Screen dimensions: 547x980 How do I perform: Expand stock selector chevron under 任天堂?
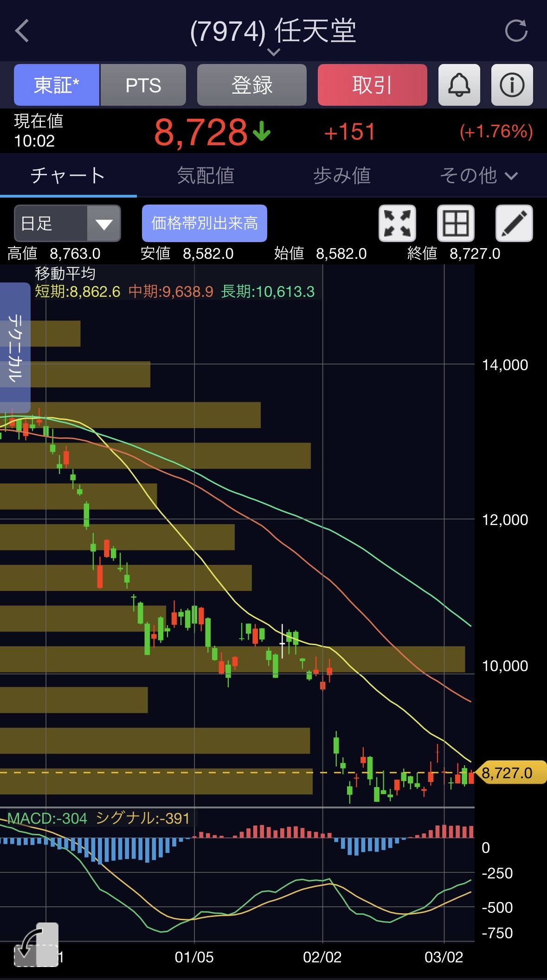coord(274,52)
